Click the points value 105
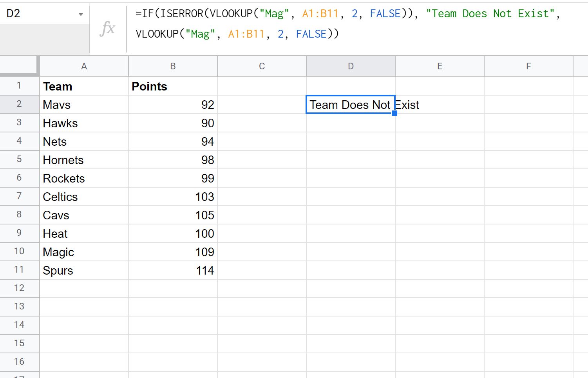588x378 pixels. (x=173, y=215)
